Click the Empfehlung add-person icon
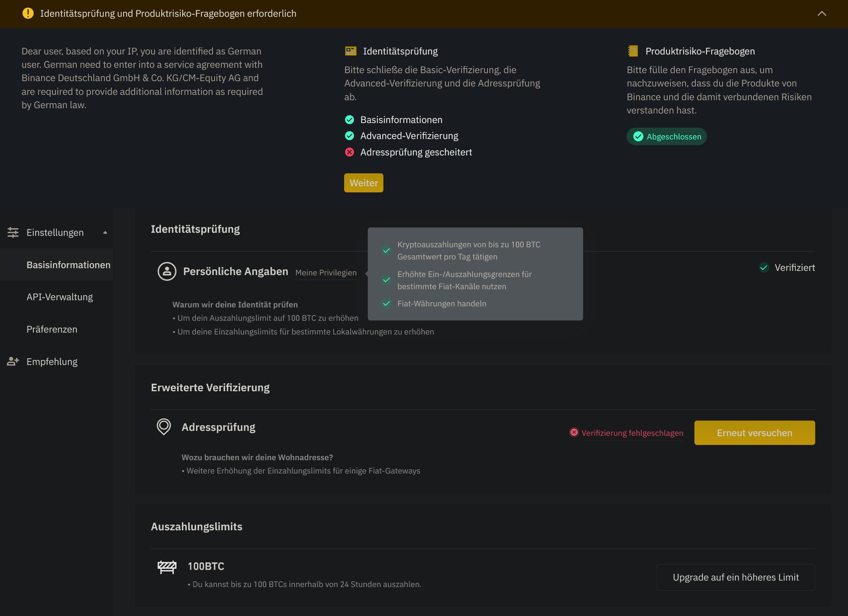 pyautogui.click(x=13, y=362)
